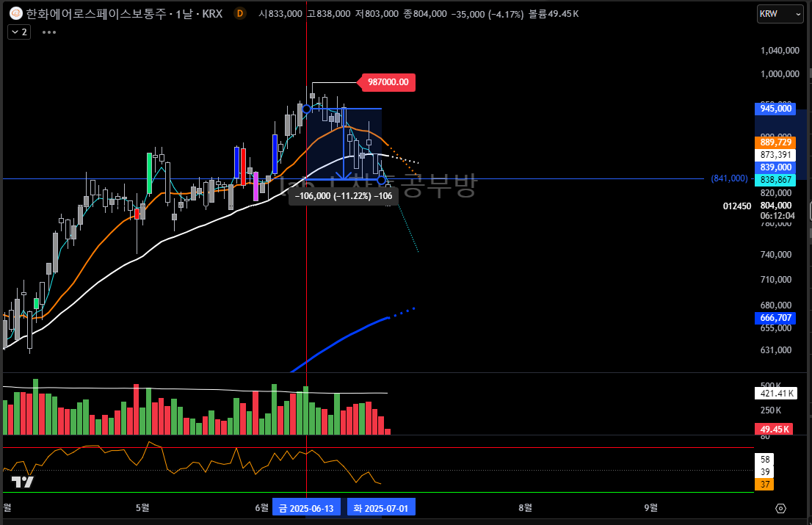
Task: Click the orange D data status badge
Action: point(239,13)
